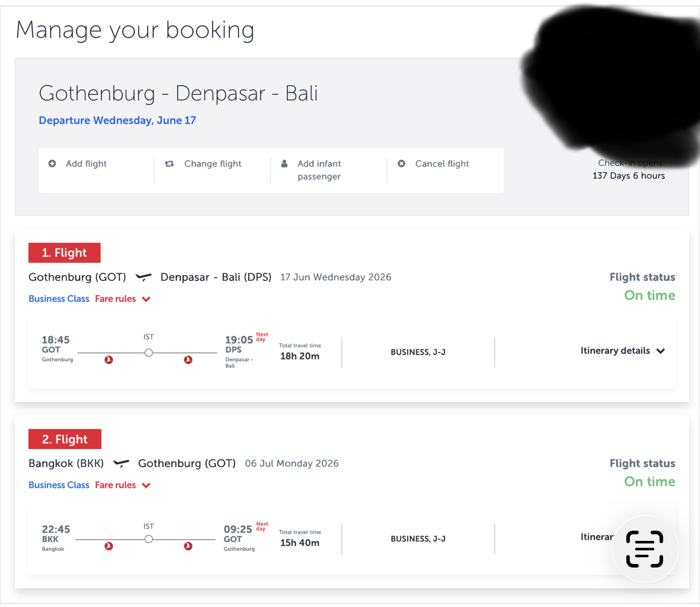Click first Turkish Airlines logo on Gothenburg route
This screenshot has width=700, height=607.
pos(109,360)
